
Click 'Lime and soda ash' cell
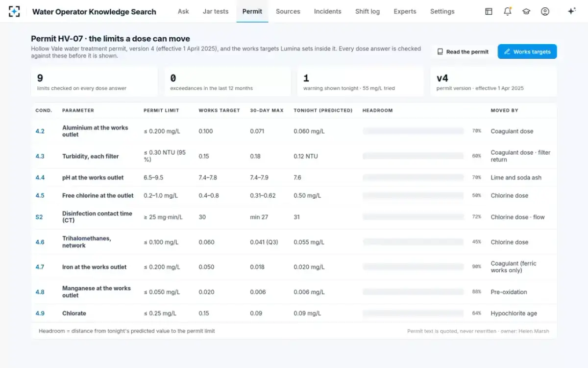pyautogui.click(x=516, y=178)
